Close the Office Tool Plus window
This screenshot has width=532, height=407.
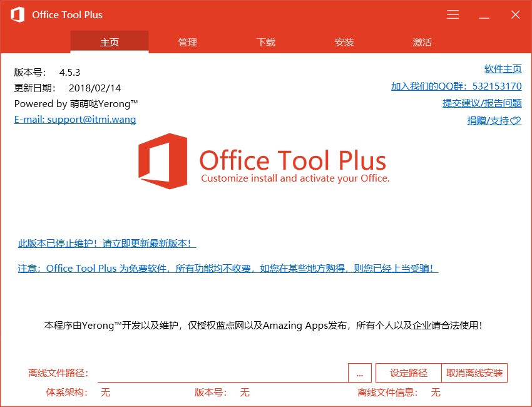(x=515, y=15)
